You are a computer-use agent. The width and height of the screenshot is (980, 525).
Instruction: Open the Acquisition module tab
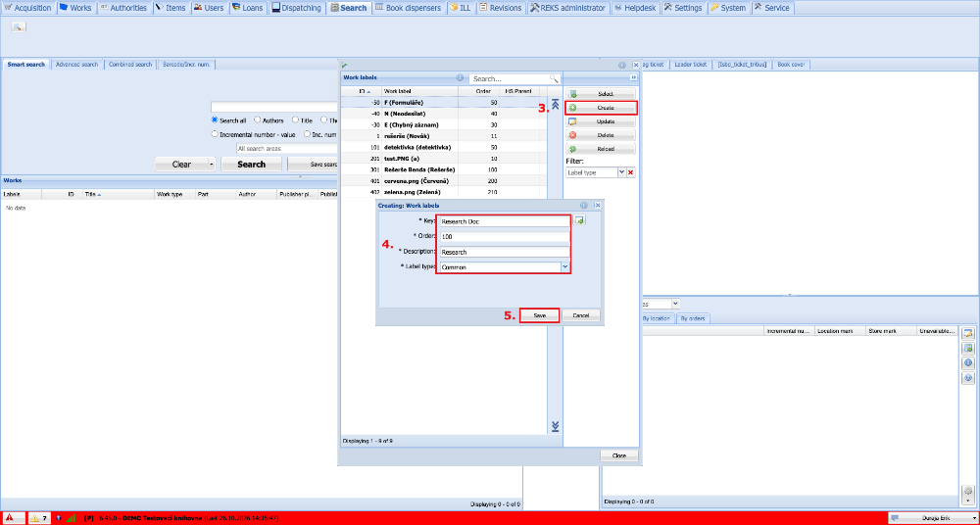tap(28, 8)
